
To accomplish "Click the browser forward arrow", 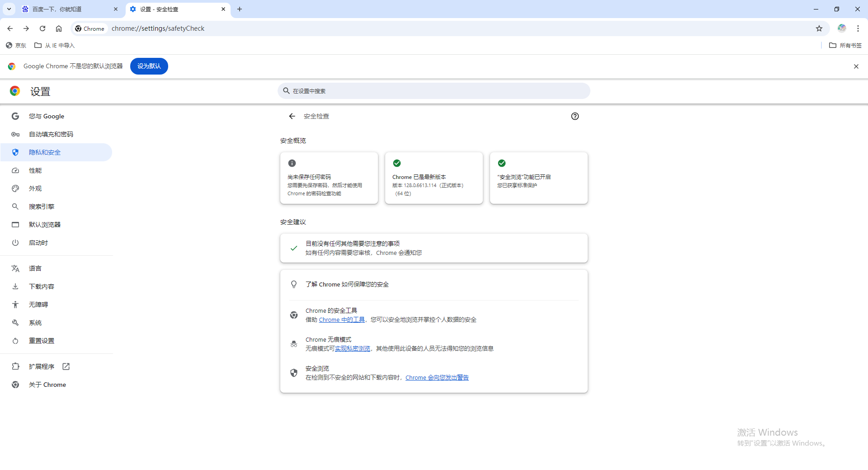I will click(26, 28).
